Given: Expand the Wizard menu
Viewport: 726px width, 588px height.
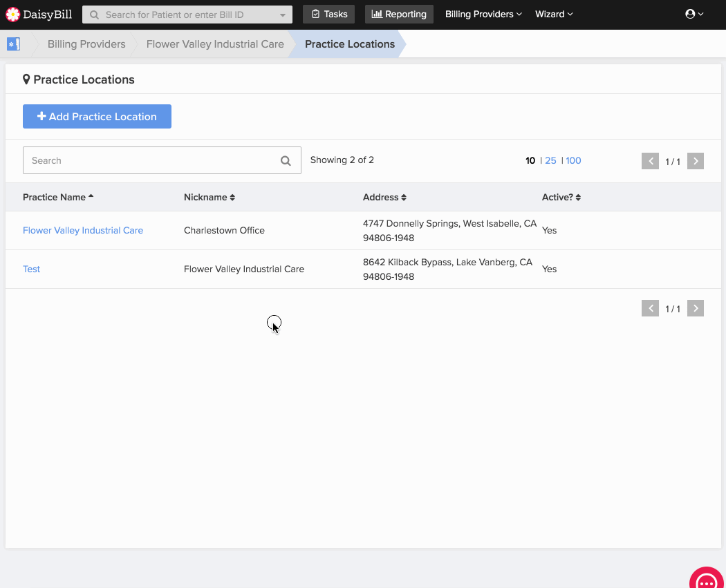Looking at the screenshot, I should [x=554, y=15].
